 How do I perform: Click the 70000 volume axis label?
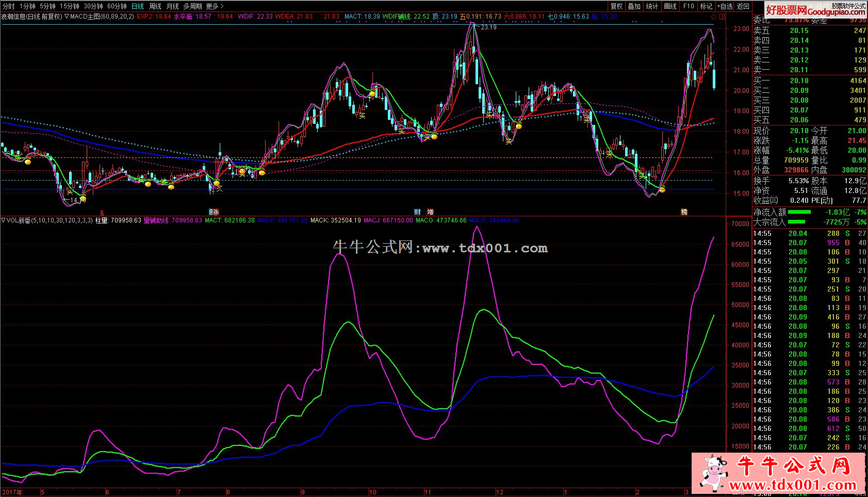740,224
